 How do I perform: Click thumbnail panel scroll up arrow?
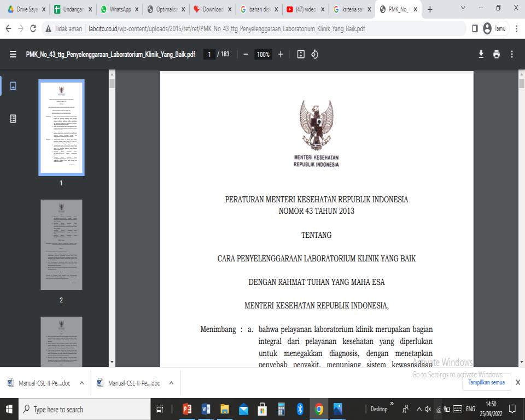[112, 74]
